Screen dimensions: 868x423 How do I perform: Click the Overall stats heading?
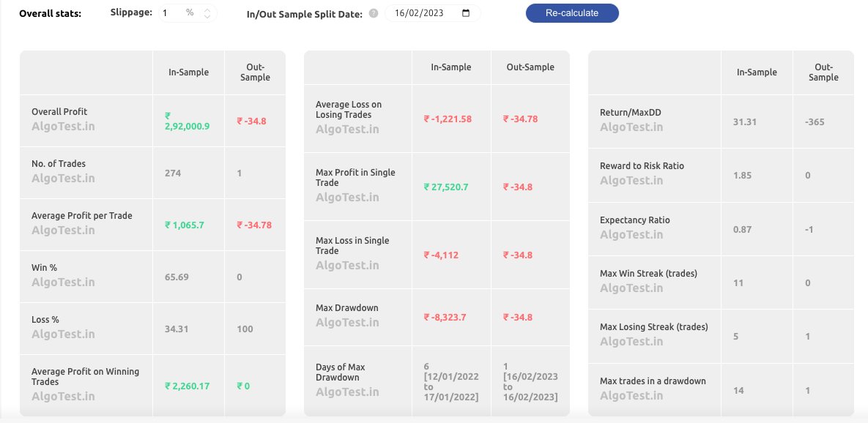[50, 14]
